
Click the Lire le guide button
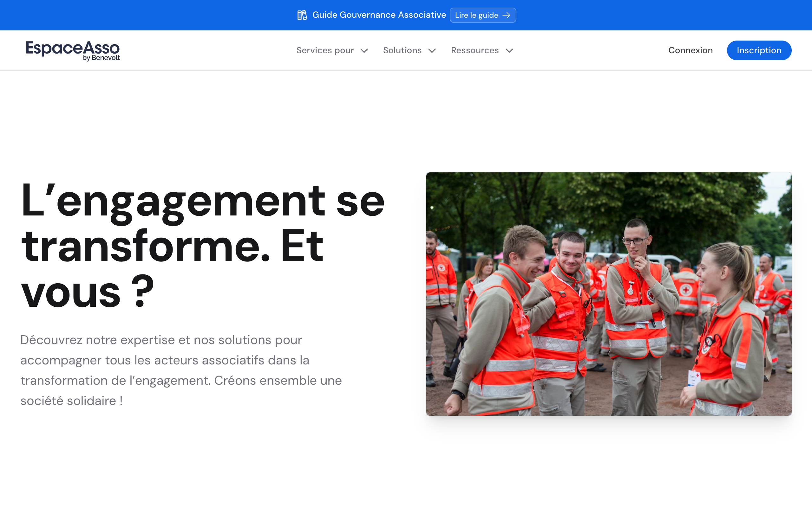pos(476,15)
